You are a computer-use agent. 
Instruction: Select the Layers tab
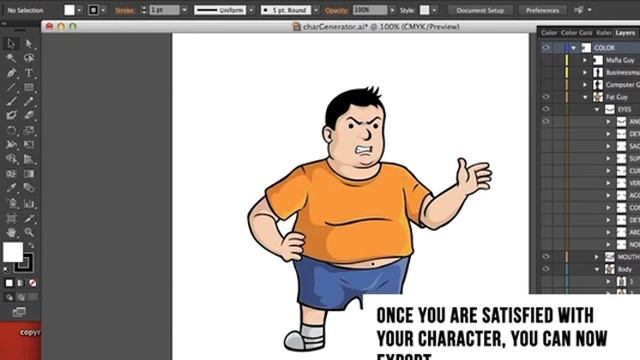tap(625, 33)
